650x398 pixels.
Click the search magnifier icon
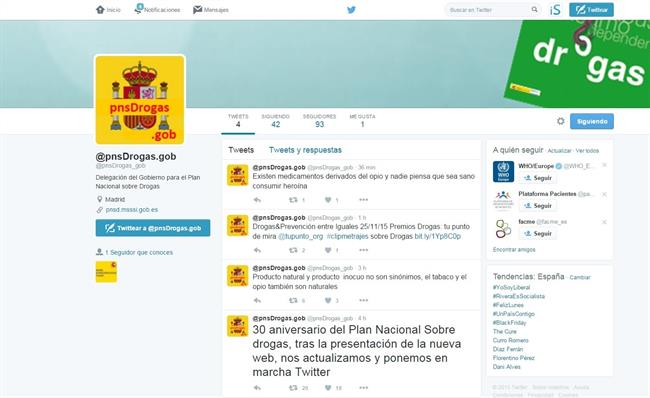click(534, 10)
